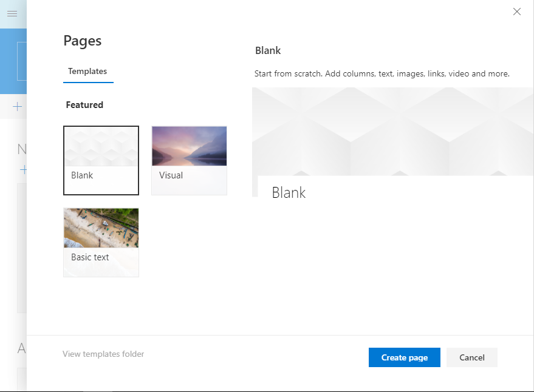Close the Pages template dialog
Viewport: 534px width, 392px height.
(x=516, y=12)
